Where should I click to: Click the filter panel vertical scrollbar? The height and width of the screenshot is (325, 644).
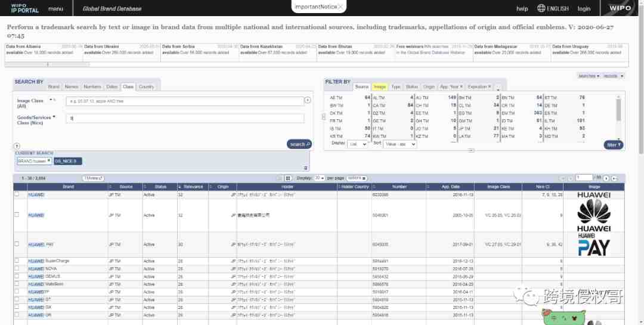pyautogui.click(x=618, y=111)
